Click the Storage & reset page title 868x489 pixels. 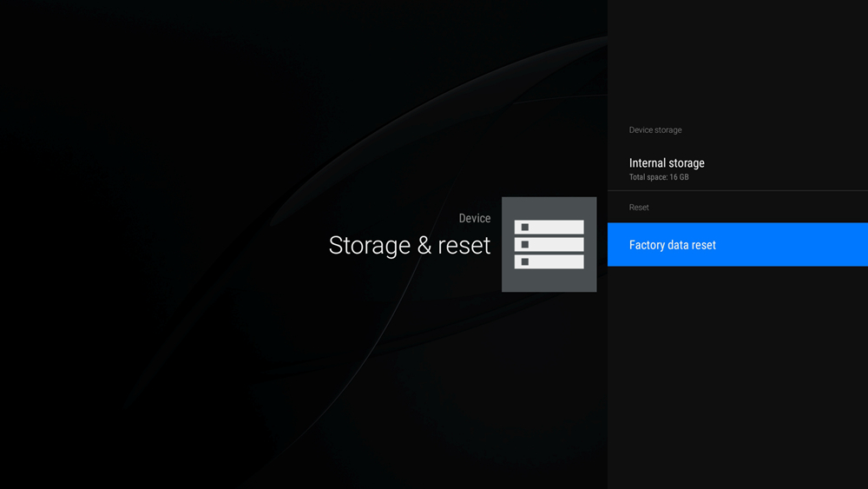click(x=410, y=245)
